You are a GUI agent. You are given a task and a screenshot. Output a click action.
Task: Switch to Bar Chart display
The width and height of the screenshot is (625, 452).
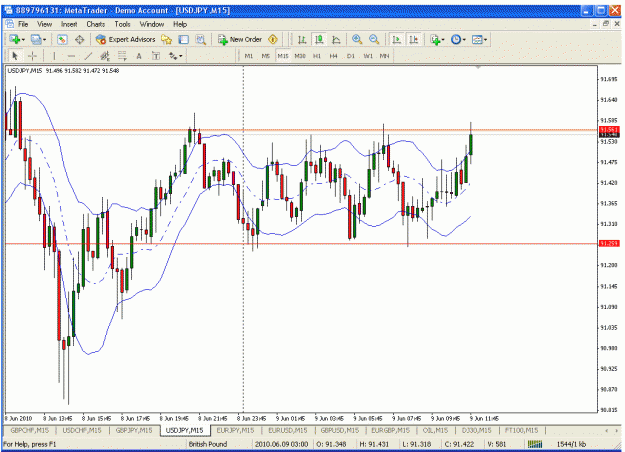[302, 39]
